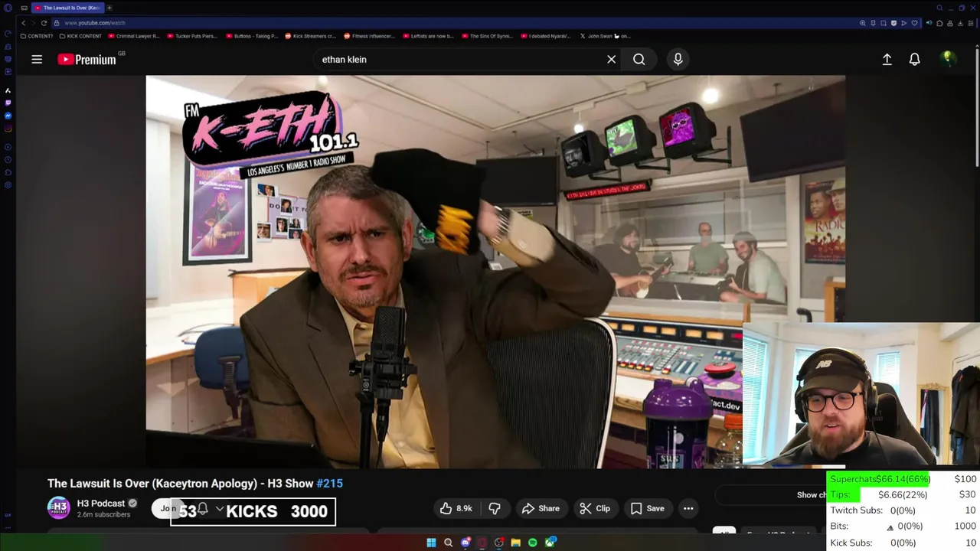Screen dimensions: 980x551
Task: Click the address bar zoom magnifier icon
Action: [x=863, y=23]
